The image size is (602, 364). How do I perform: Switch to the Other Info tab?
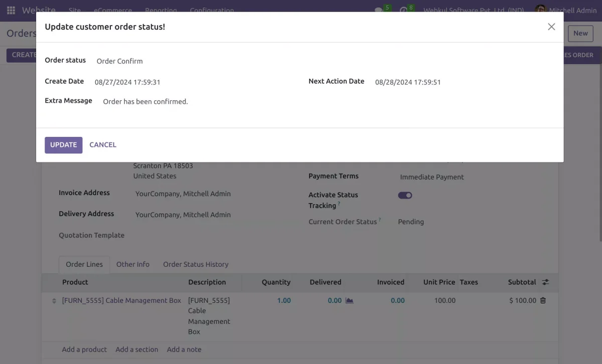point(133,264)
